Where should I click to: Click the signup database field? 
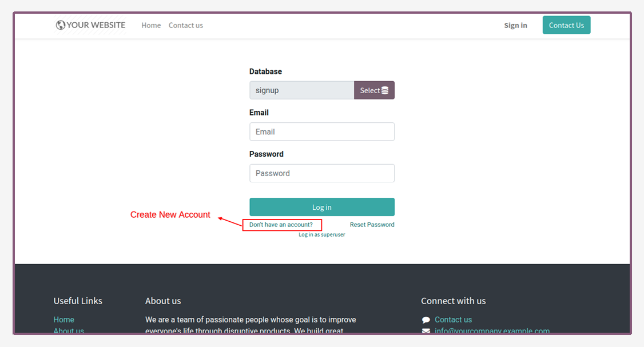click(x=302, y=90)
